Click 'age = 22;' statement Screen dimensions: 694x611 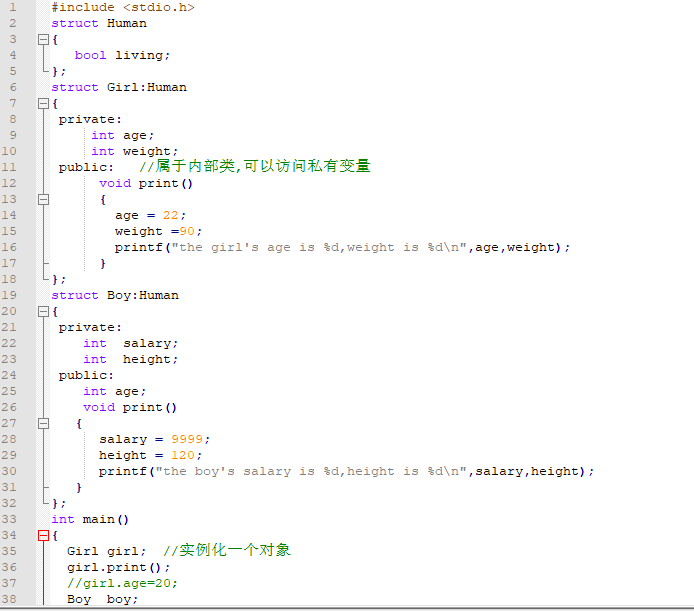[150, 216]
